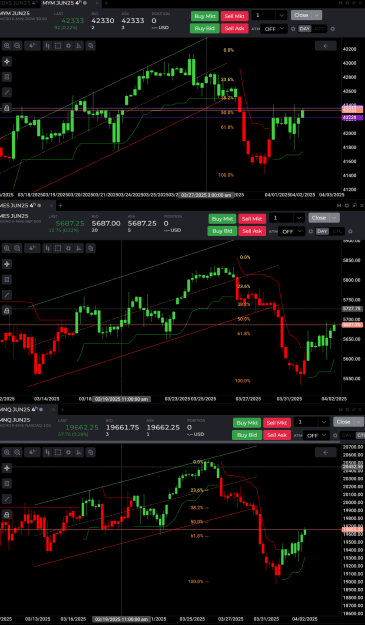Open chart settings gear in MYM toolbar
The image size is (365, 625).
point(69,46)
